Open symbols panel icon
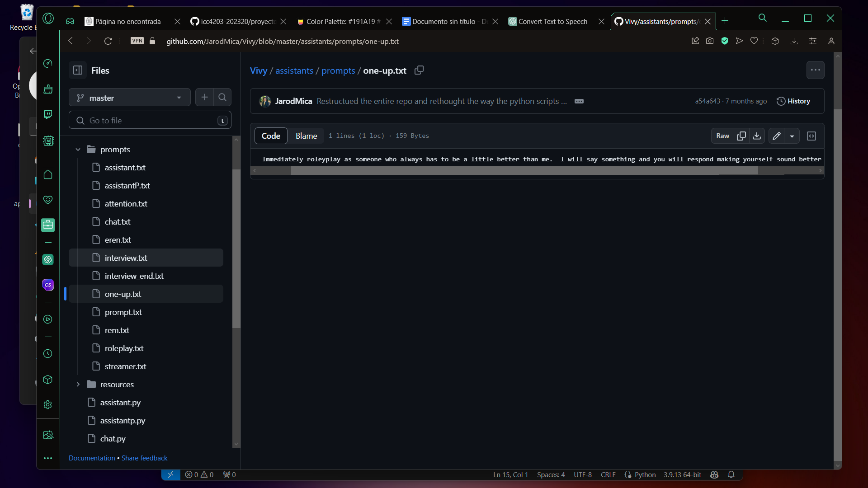 pos(811,136)
